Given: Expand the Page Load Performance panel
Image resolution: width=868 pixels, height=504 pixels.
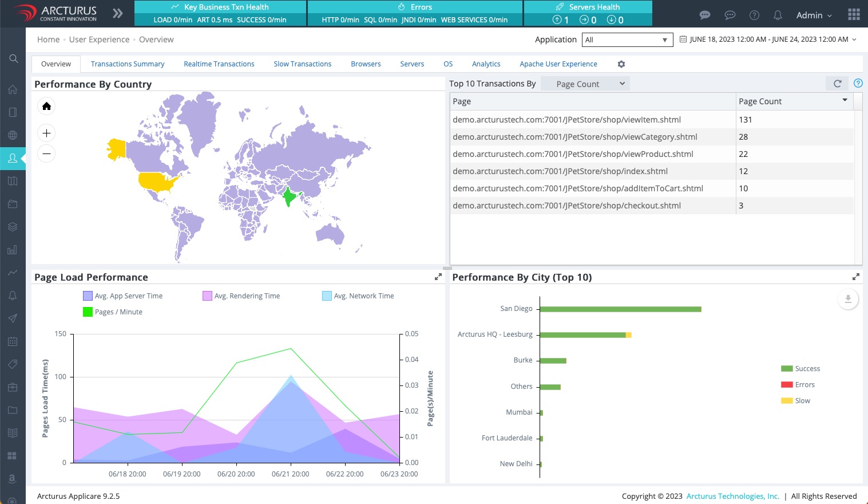Looking at the screenshot, I should coord(438,277).
